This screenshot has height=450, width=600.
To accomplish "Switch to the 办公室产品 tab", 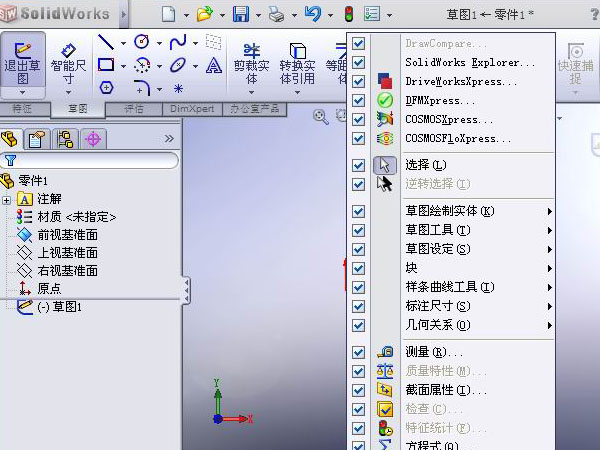I will [x=254, y=109].
